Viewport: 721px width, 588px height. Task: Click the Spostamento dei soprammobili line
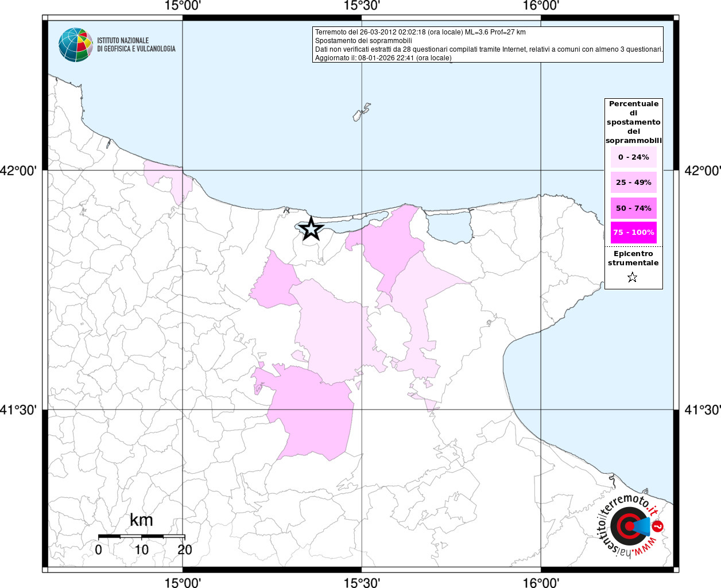tap(363, 41)
